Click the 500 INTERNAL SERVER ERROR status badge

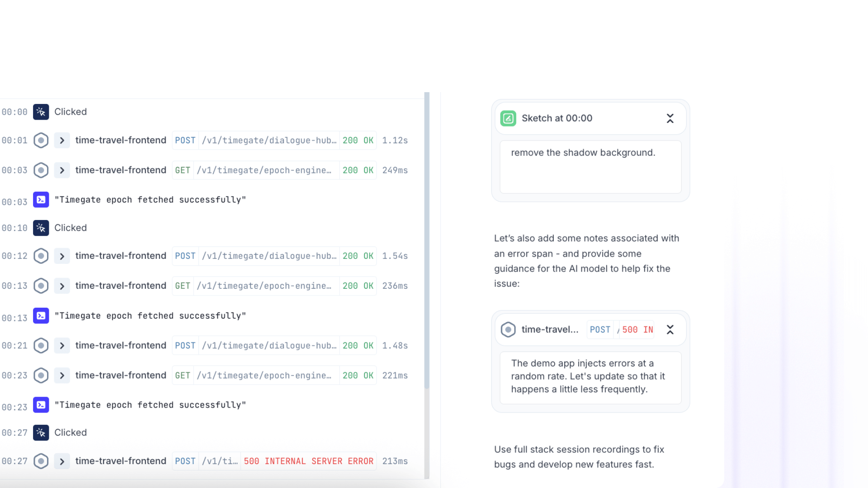[308, 461]
